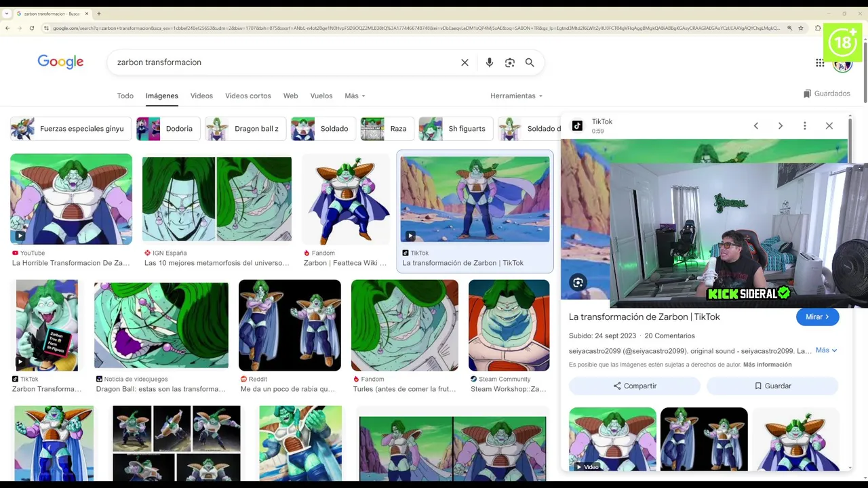This screenshot has width=868, height=488.
Task: Filter by Raza chip
Action: tap(387, 129)
